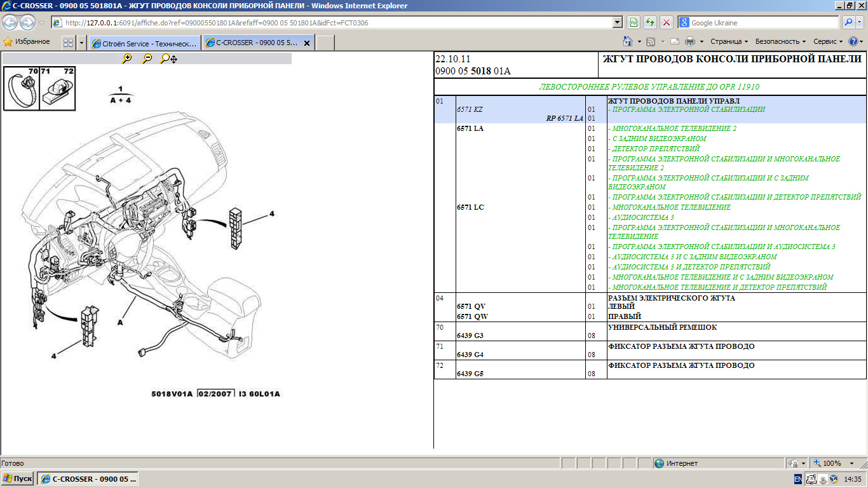Open the Страница menu
This screenshot has width=868, height=488.
[729, 41]
